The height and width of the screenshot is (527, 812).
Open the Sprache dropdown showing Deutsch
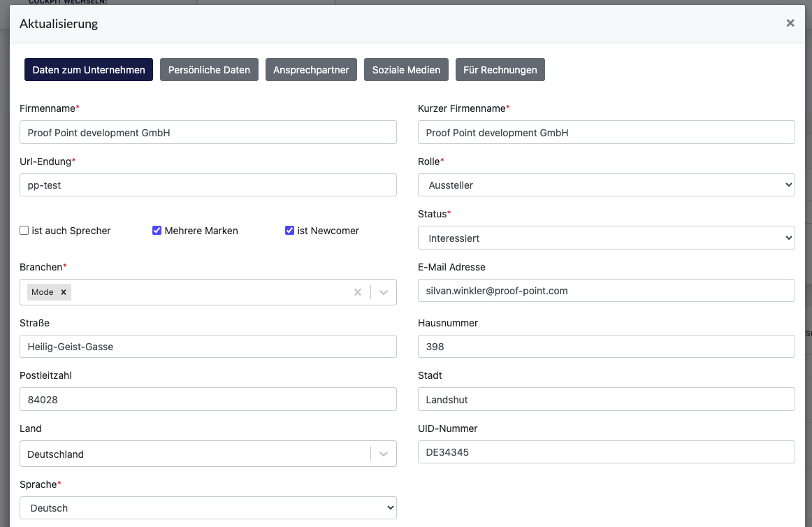point(208,508)
